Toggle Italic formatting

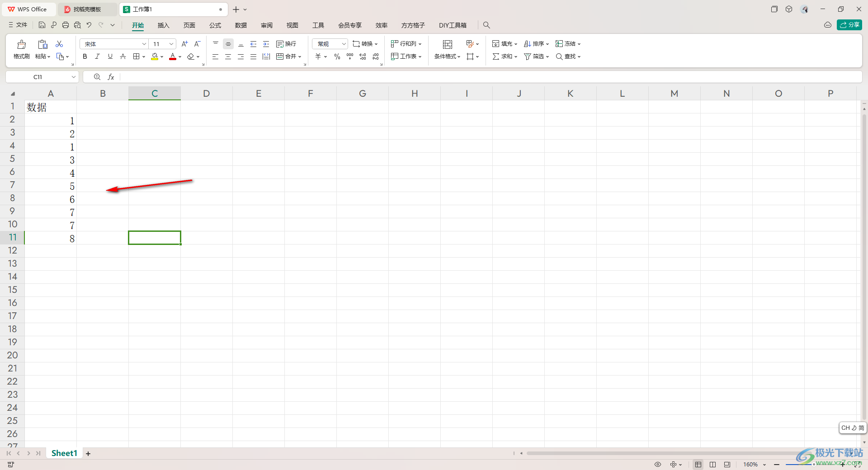97,56
